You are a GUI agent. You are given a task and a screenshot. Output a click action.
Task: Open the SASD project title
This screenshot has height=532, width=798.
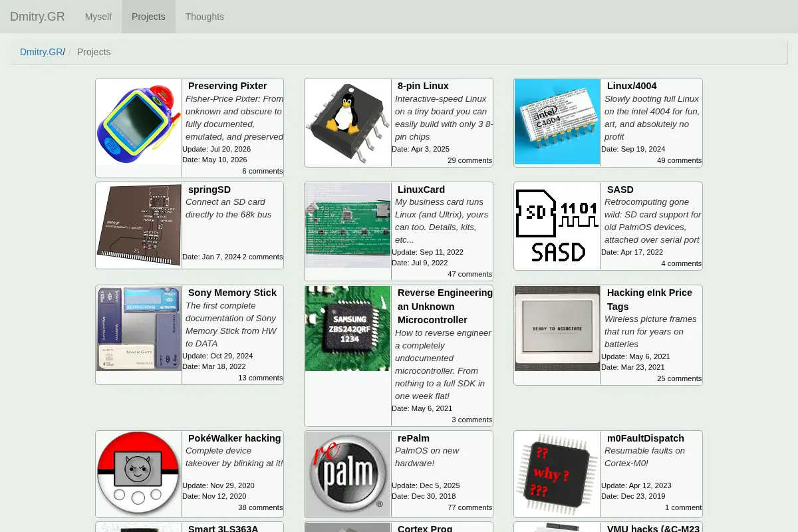click(620, 190)
